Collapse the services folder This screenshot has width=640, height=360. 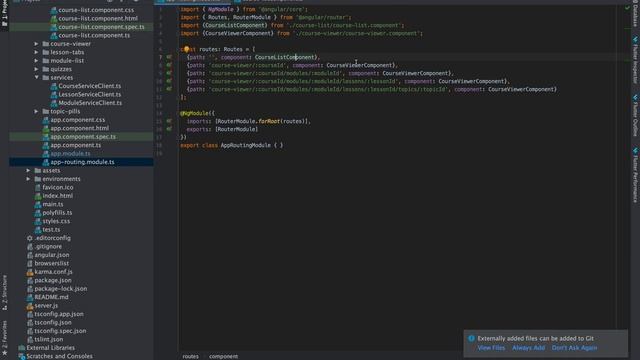[36, 78]
